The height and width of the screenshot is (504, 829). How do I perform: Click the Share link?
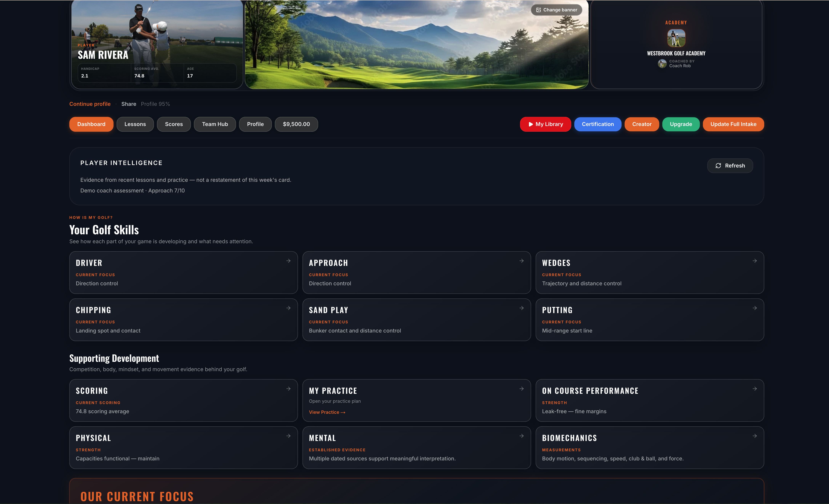tap(129, 104)
